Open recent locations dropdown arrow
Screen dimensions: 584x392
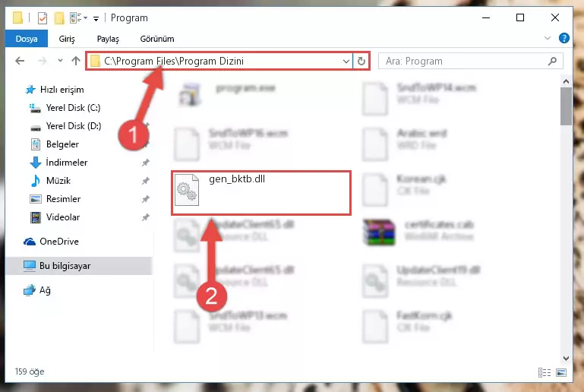tap(60, 60)
